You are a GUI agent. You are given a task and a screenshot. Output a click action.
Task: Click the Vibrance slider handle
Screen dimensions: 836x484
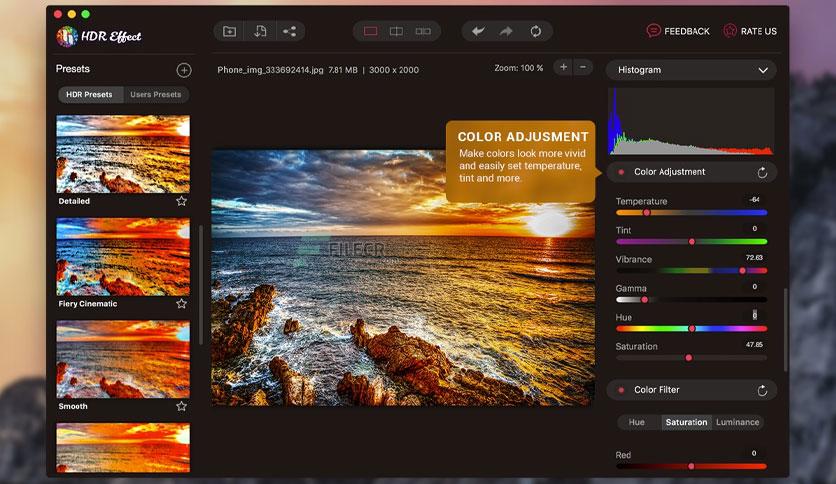point(742,271)
